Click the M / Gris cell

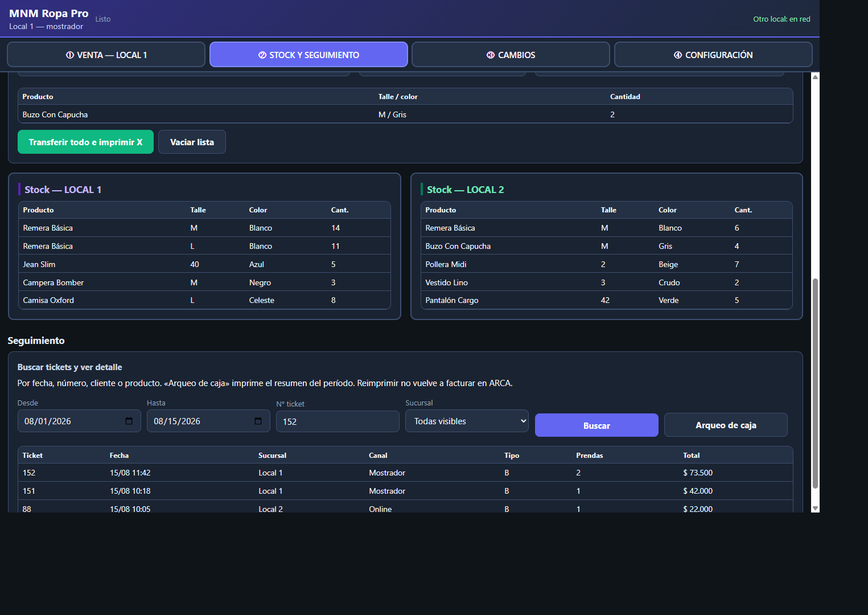[x=392, y=114]
